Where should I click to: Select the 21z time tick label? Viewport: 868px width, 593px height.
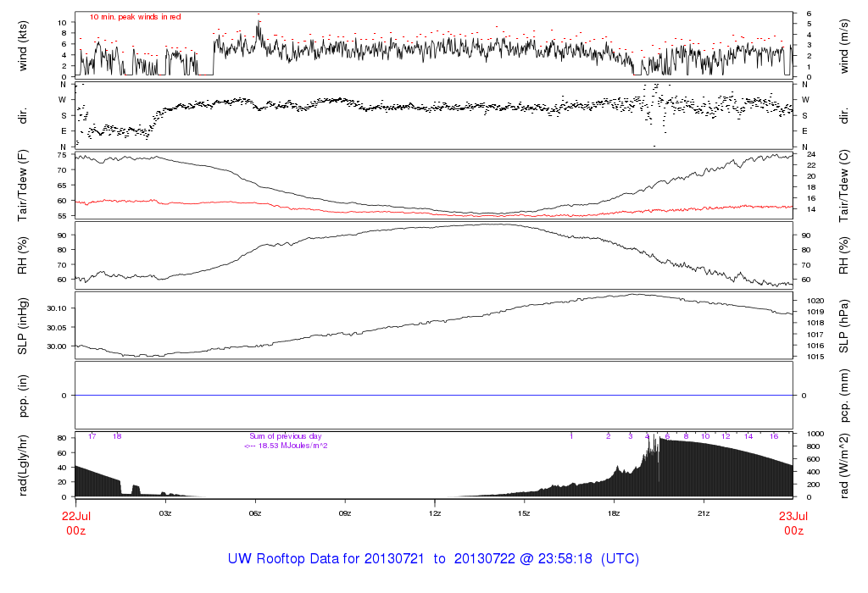point(704,514)
